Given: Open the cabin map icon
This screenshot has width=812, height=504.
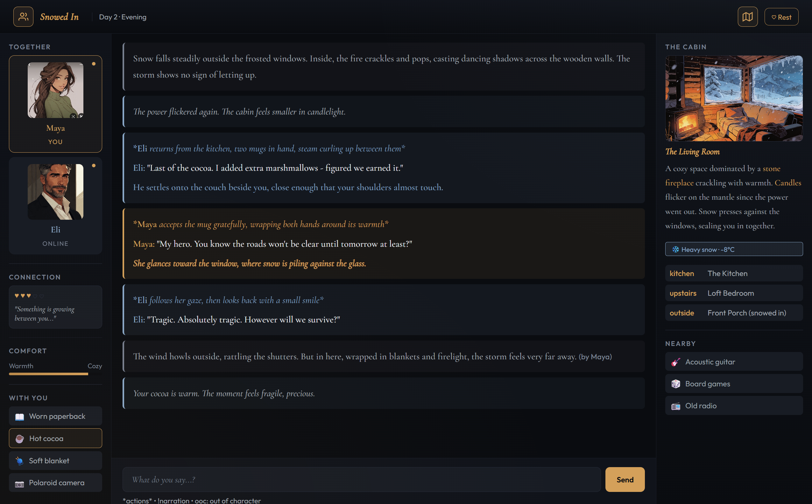Looking at the screenshot, I should [747, 17].
